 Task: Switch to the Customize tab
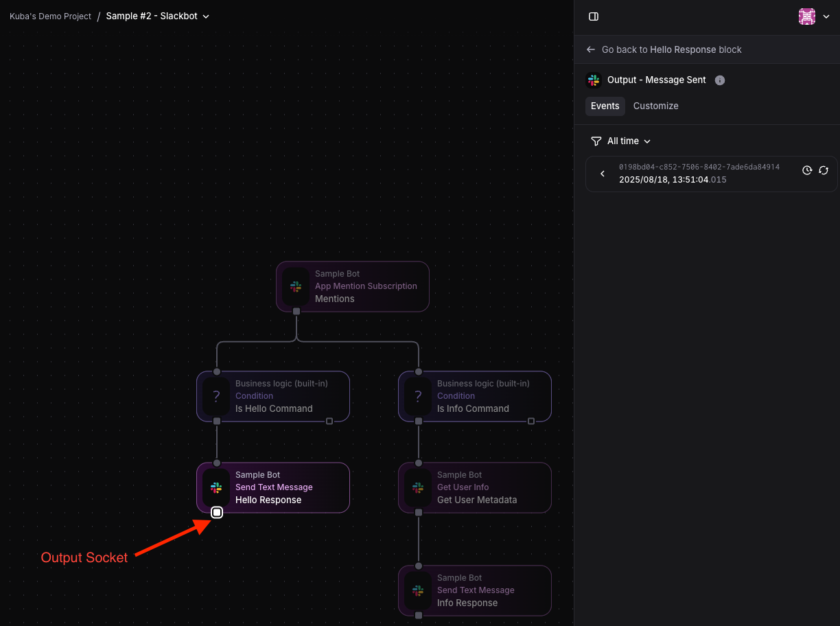click(x=655, y=106)
